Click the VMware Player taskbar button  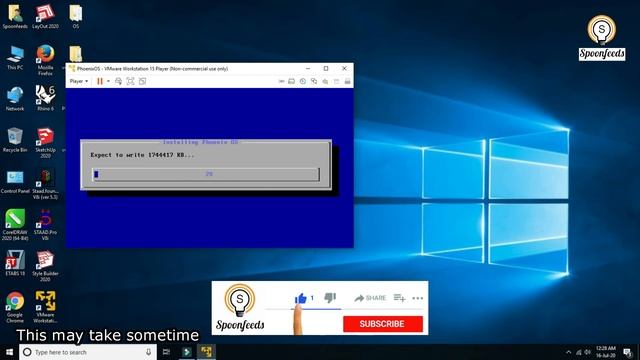206,352
